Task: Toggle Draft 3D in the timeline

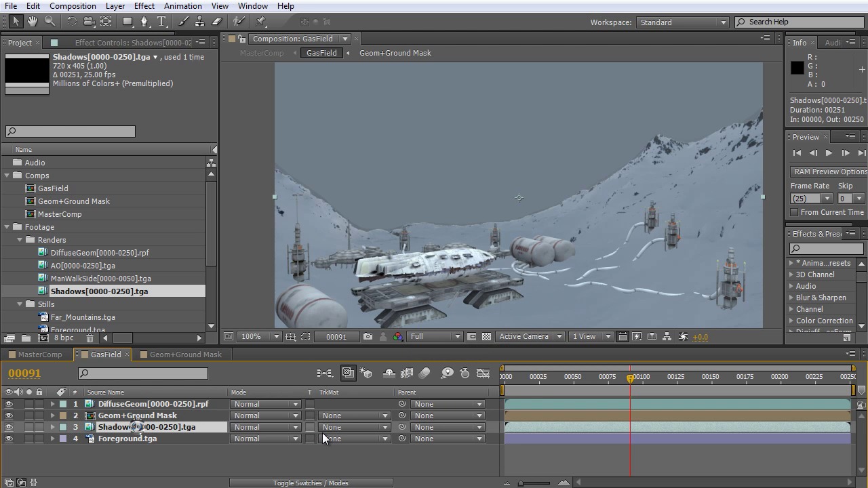Action: [x=366, y=373]
